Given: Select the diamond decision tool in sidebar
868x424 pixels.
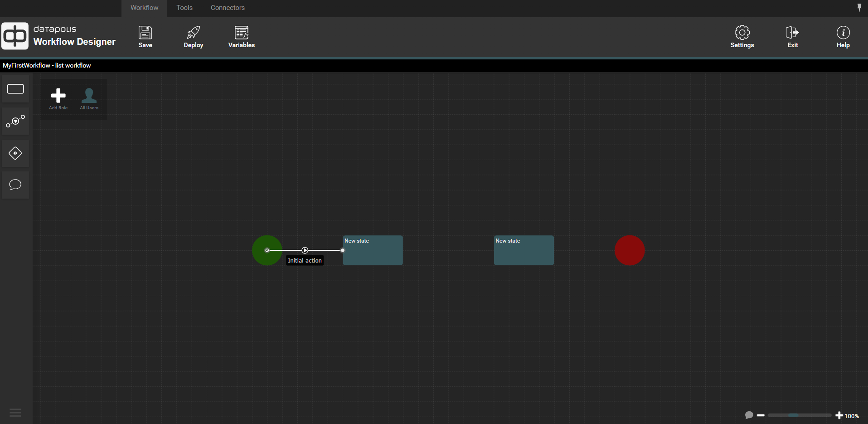Looking at the screenshot, I should click(x=15, y=153).
